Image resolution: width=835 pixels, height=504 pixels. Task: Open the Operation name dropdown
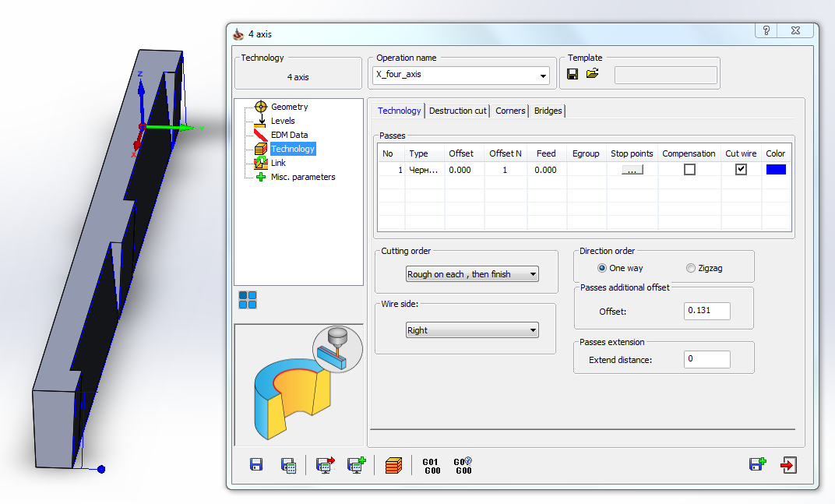[x=543, y=76]
